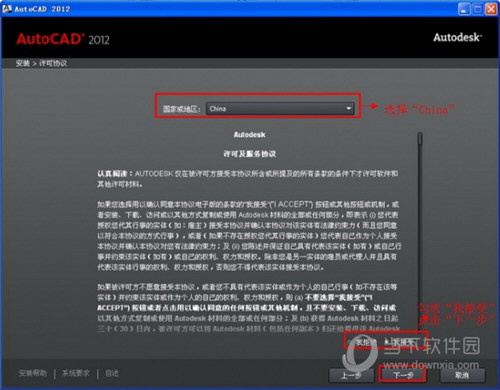
Task: Click the 上一步 (Back) button
Action: pos(351,375)
